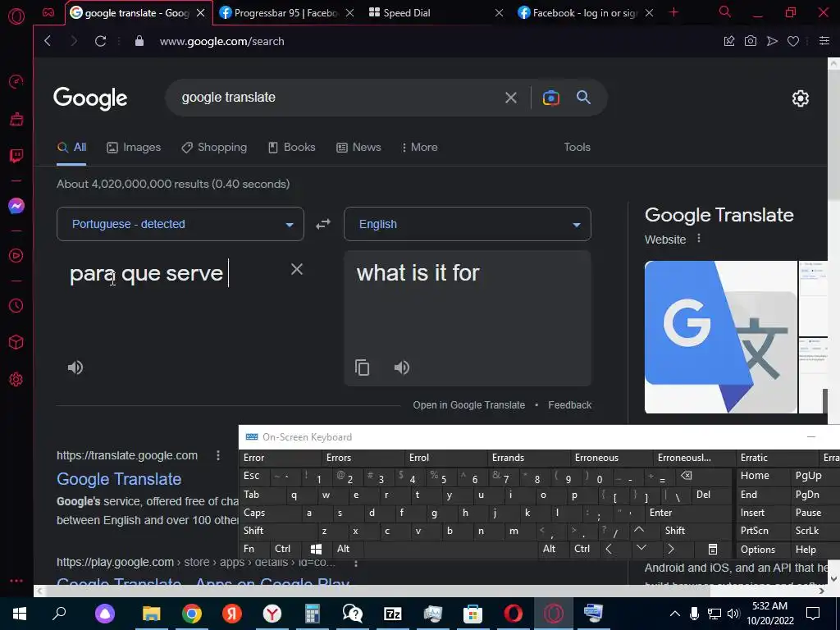Switch to Images results tab
This screenshot has height=630, width=840.
tap(134, 148)
